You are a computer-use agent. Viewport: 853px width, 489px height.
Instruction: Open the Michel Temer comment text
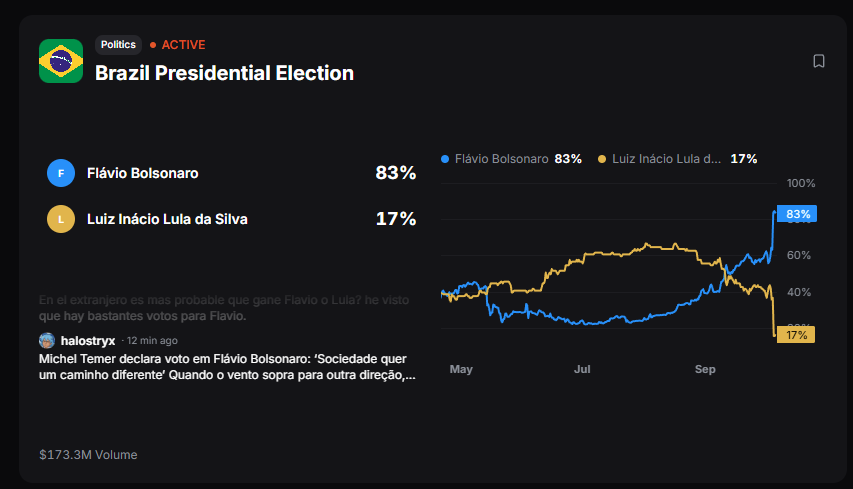[x=227, y=367]
